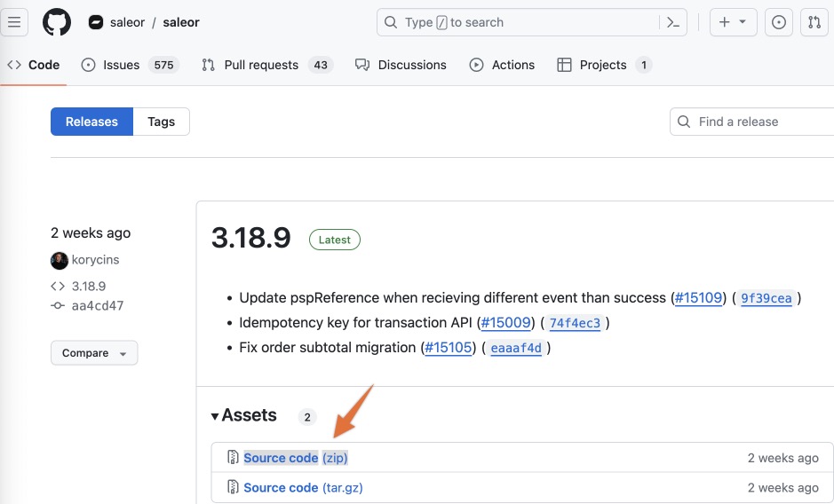
Task: Click the 2 weeks ago release date
Action: (91, 232)
